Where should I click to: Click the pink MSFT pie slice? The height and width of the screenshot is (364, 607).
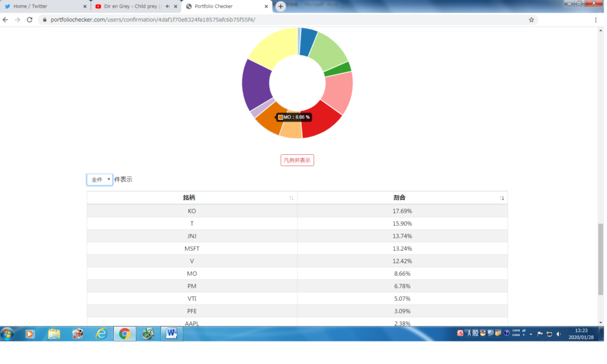click(338, 92)
